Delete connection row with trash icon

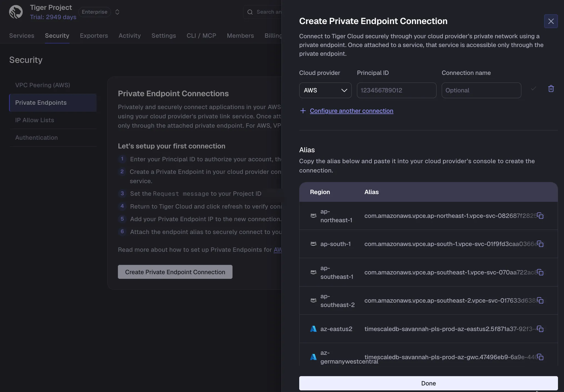pos(551,89)
